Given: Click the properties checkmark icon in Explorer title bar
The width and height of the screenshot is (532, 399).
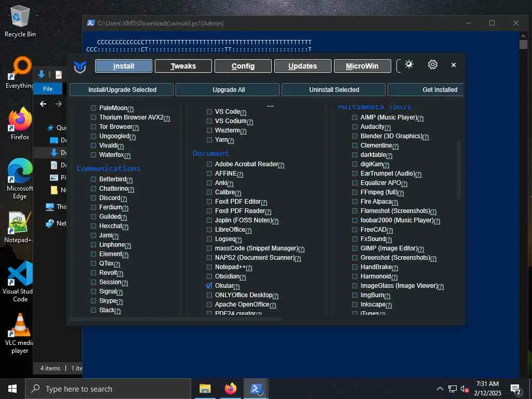Looking at the screenshot, I should tap(59, 75).
